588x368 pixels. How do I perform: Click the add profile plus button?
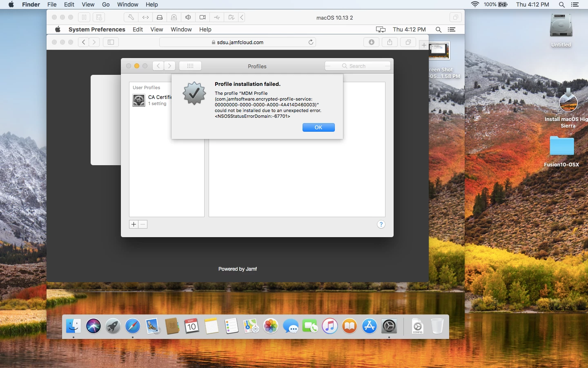pos(134,224)
